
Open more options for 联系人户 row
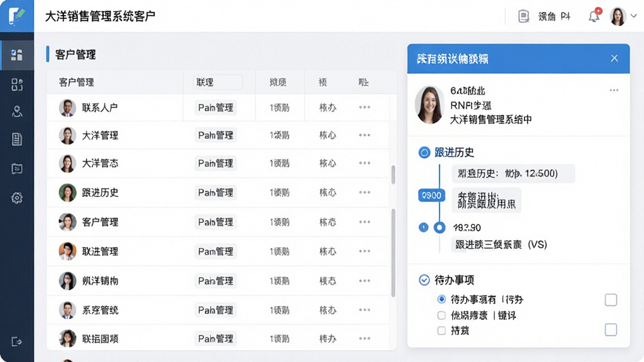coord(365,107)
